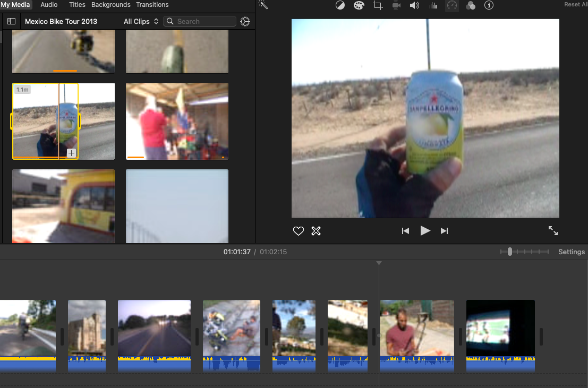Adjust the timeline zoom slider
This screenshot has width=588, height=388.
click(509, 252)
